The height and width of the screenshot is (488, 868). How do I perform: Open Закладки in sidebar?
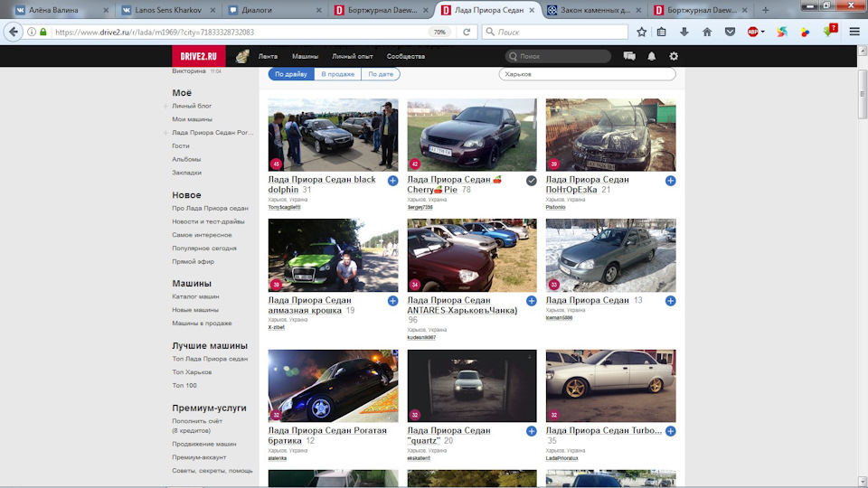pyautogui.click(x=186, y=173)
